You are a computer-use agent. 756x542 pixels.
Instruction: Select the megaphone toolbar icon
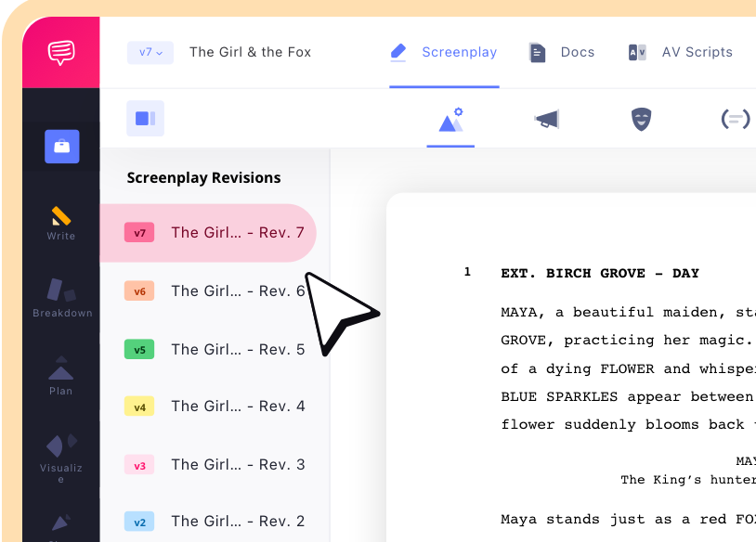click(x=547, y=119)
